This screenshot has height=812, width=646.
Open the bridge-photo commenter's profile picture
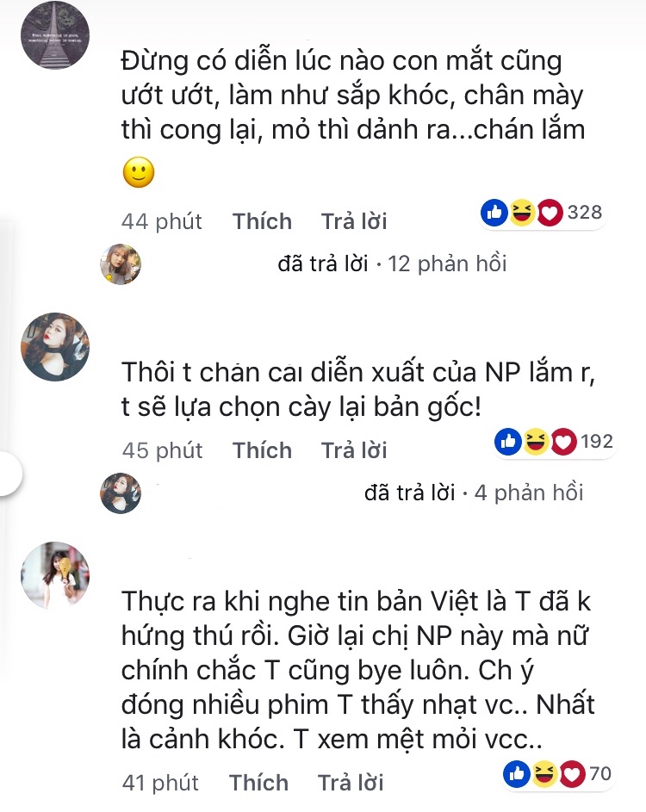[55, 34]
